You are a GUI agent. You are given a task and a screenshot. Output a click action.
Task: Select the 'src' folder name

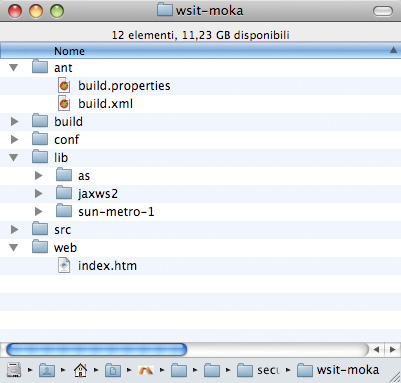point(62,230)
